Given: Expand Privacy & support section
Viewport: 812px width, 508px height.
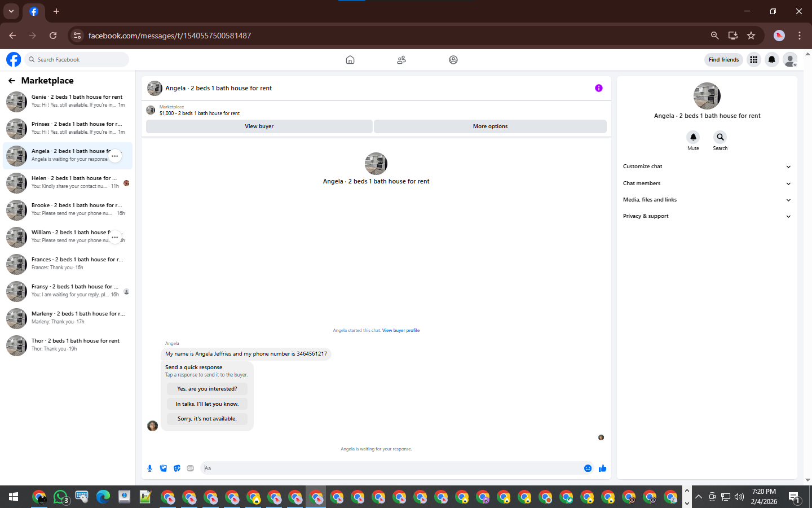Looking at the screenshot, I should point(707,216).
